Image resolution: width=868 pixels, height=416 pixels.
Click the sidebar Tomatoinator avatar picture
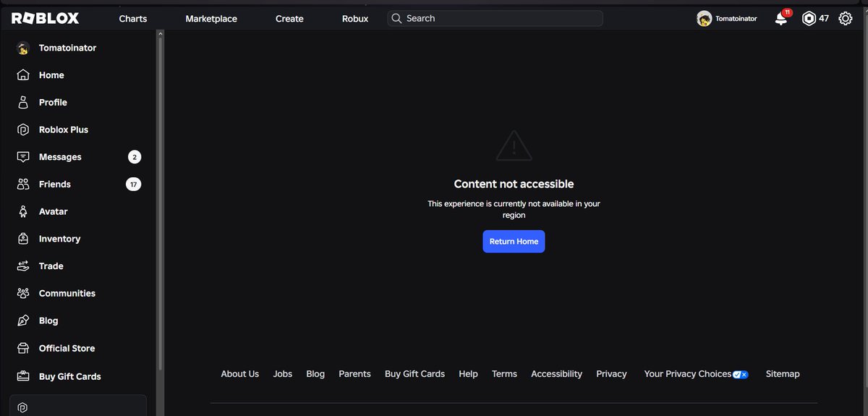23,48
